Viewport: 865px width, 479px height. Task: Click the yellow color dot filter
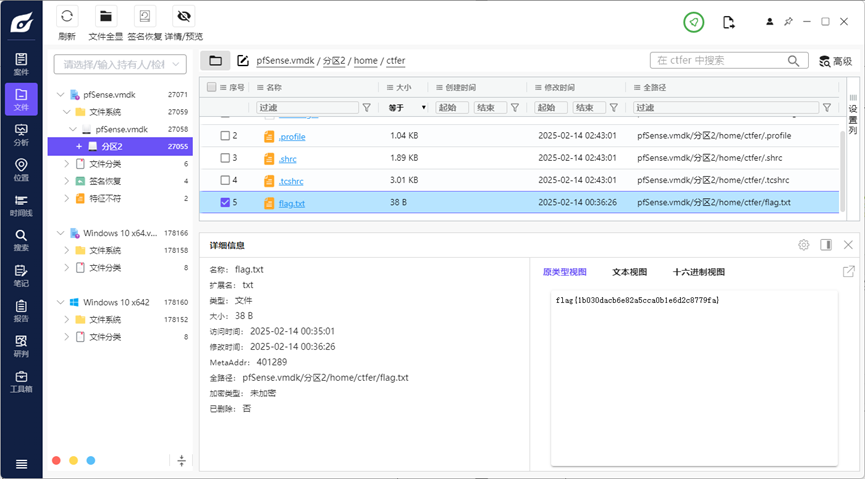click(x=73, y=460)
